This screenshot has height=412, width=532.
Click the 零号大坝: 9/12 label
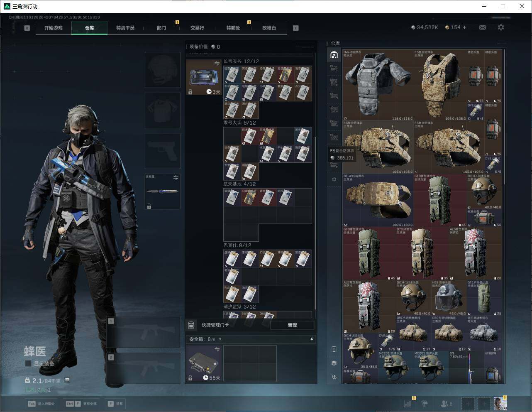click(239, 123)
